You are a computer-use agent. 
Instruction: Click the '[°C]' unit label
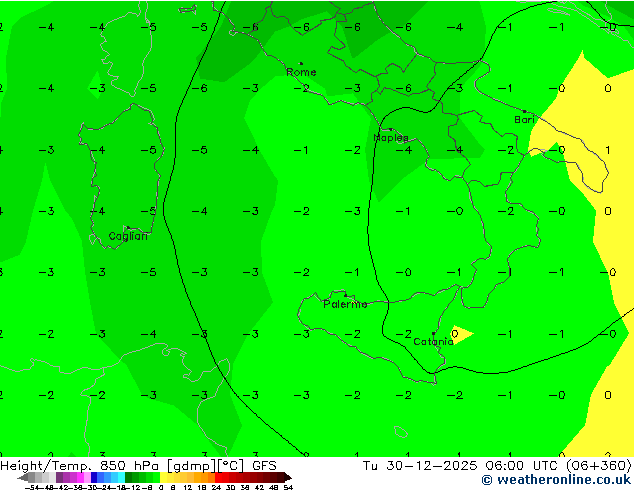(x=231, y=466)
